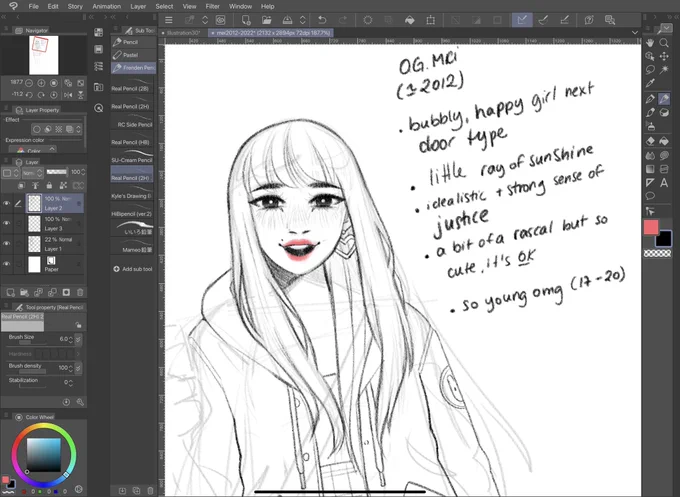Toggle the lock beside Real Pencil (2H) 2 preset
The image size is (680, 497).
coord(78,325)
